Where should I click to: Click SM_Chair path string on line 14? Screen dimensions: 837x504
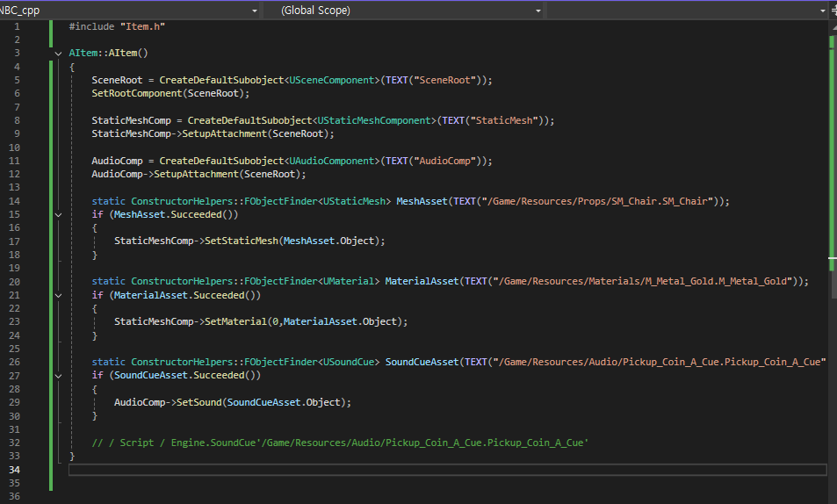(598, 201)
